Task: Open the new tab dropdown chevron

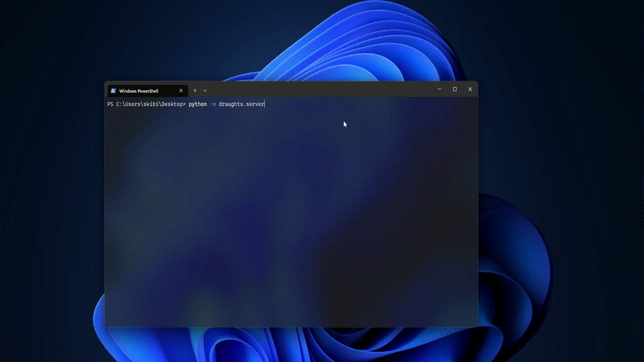Action: click(204, 91)
